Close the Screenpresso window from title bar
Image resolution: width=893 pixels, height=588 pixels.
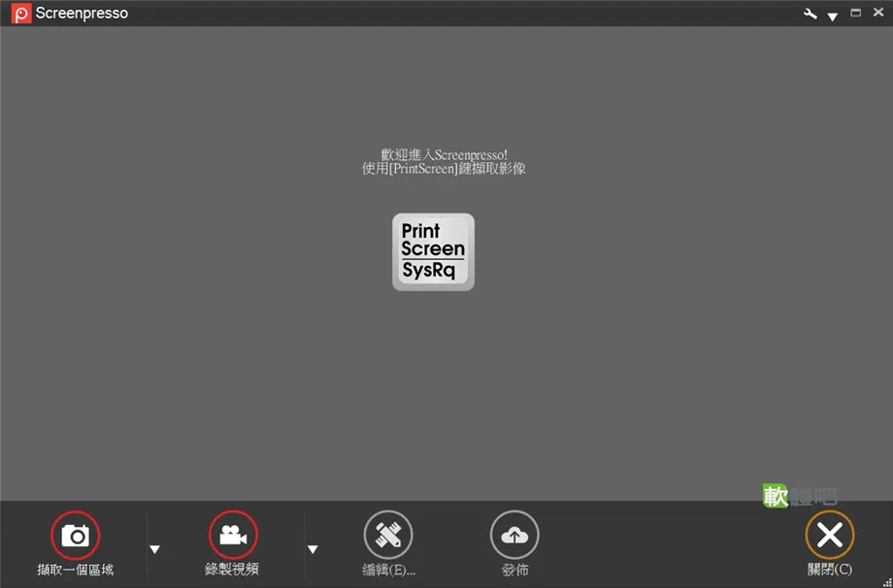(x=878, y=12)
